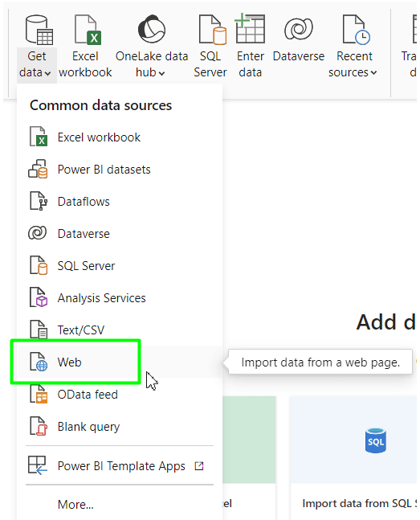Click the Template Apps grid arrow icon

(37, 465)
